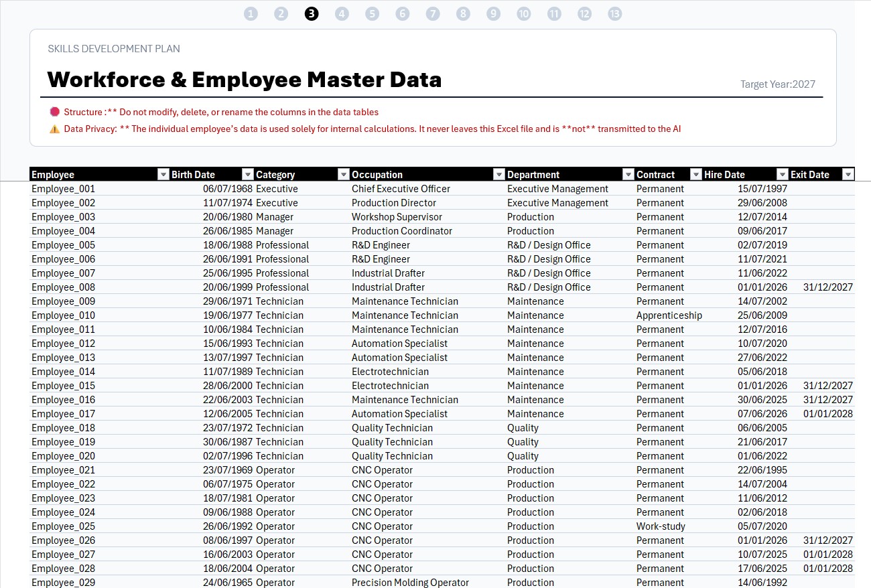Go to step 8 navigation circle

pyautogui.click(x=463, y=14)
